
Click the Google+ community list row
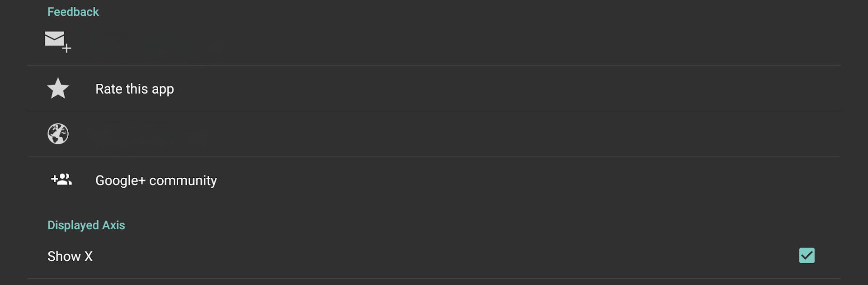(x=434, y=180)
